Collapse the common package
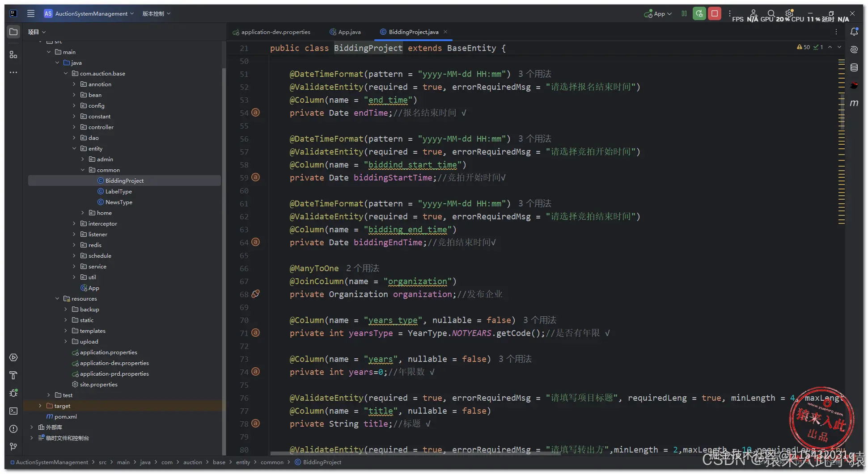868x474 pixels. tap(83, 170)
